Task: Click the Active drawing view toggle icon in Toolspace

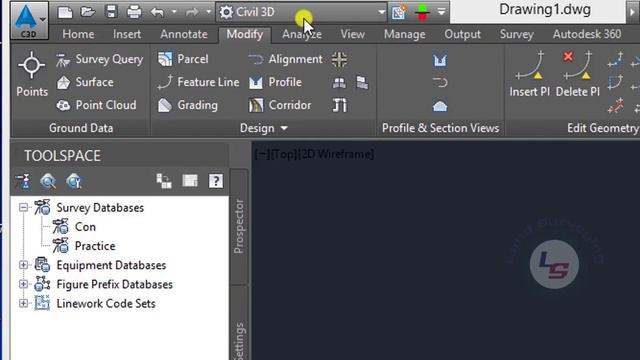Action: 22,181
